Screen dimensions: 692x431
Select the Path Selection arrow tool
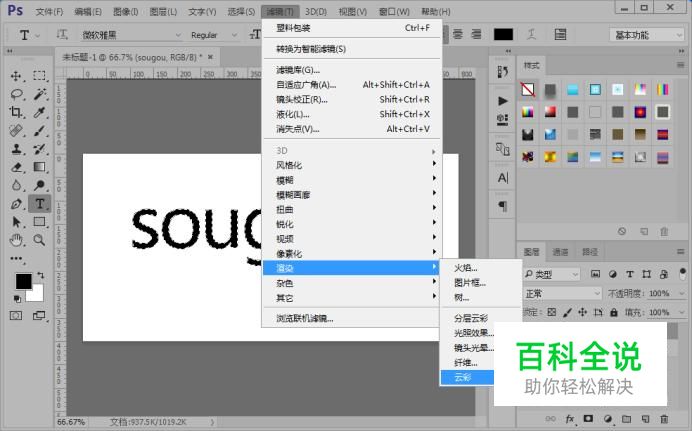[x=16, y=222]
